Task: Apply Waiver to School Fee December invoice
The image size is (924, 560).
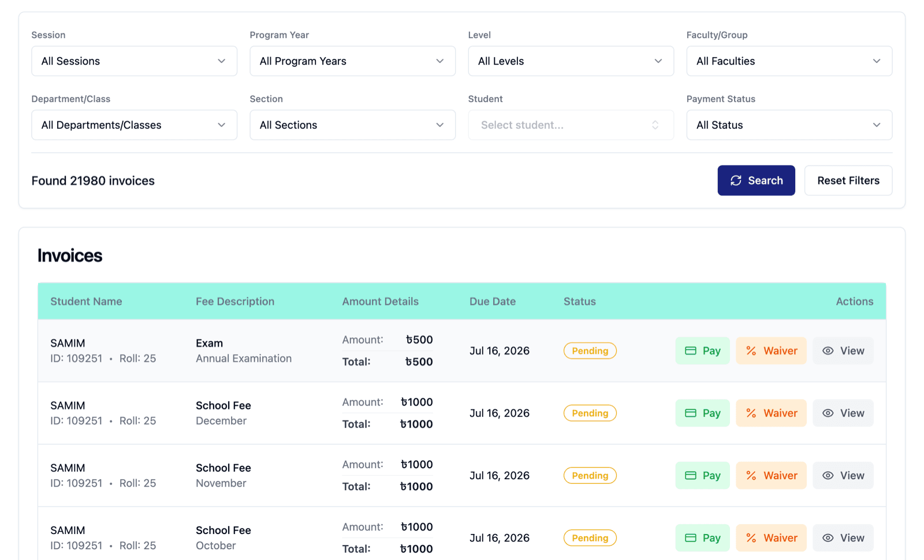Action: [x=771, y=413]
